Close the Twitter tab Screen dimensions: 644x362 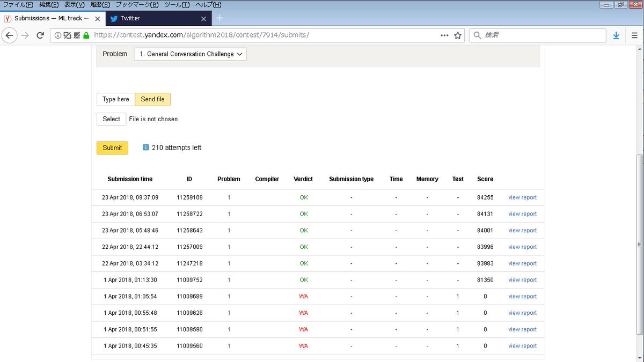point(203,18)
